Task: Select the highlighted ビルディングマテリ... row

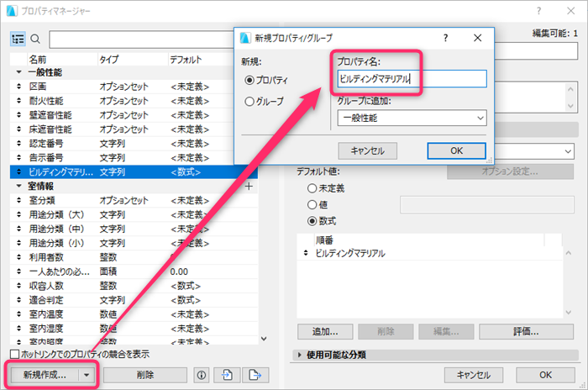Action: [x=134, y=172]
